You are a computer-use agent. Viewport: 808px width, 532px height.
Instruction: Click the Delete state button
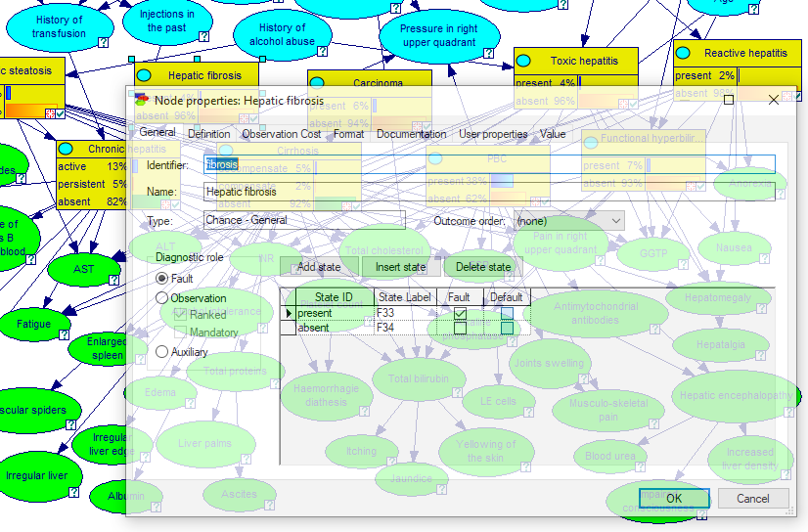483,267
